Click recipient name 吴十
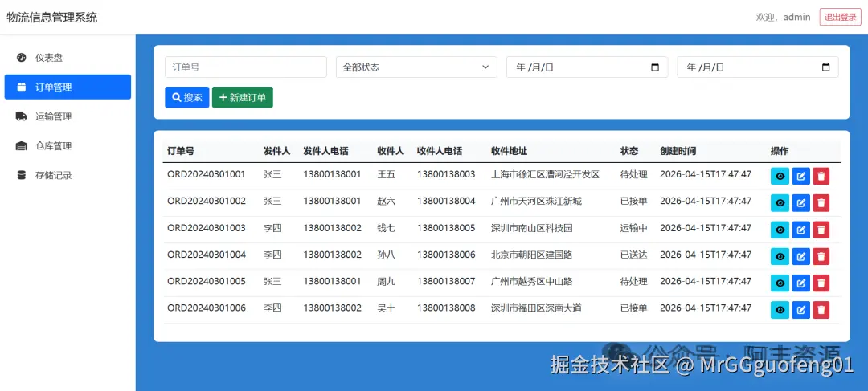The image size is (868, 391). [x=387, y=308]
